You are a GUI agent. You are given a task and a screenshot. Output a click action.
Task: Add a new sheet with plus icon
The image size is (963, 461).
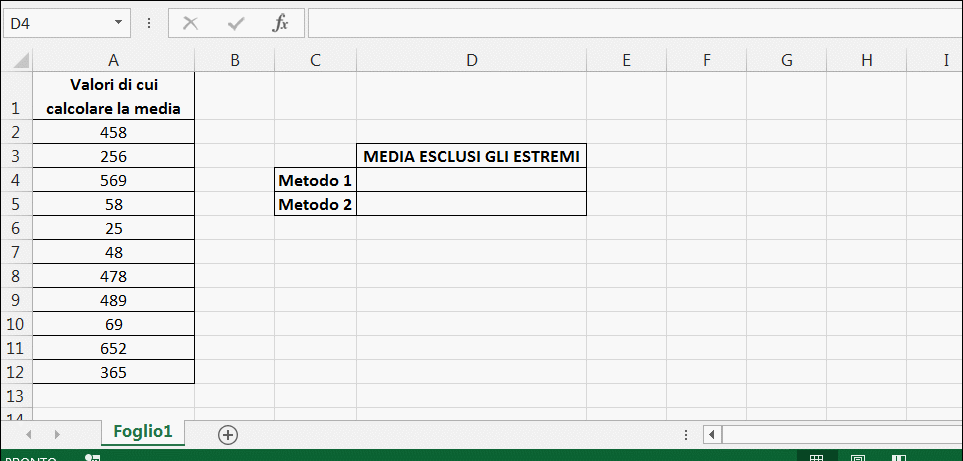228,435
